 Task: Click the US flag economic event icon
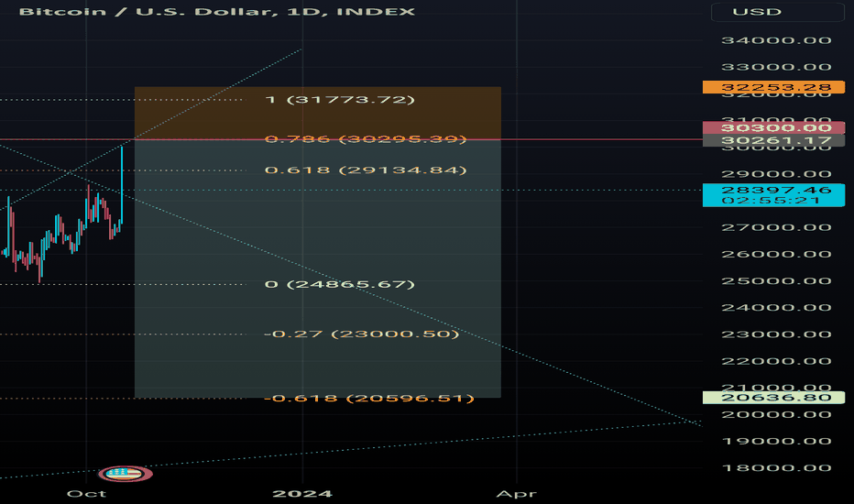click(x=126, y=474)
